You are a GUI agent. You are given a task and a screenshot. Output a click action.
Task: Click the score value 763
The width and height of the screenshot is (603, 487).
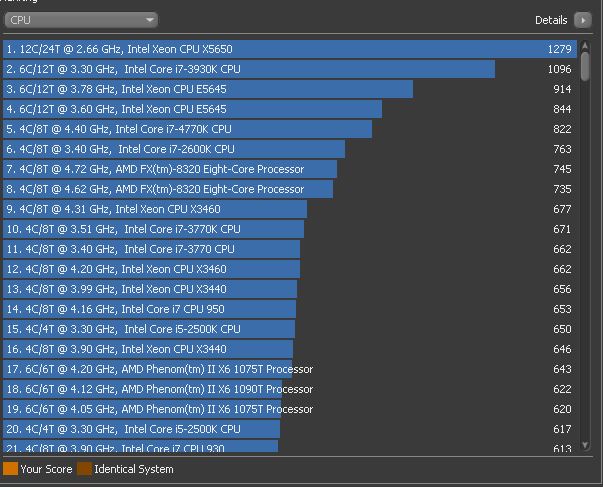click(562, 149)
